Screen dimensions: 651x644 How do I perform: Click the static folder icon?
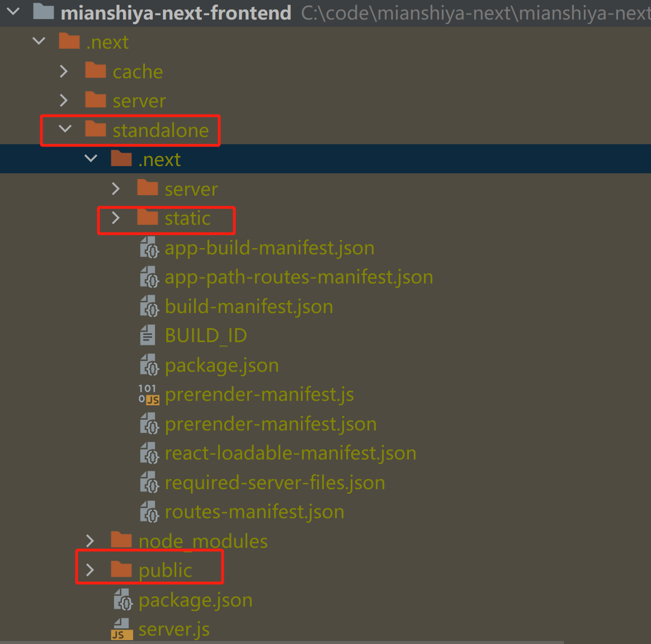148,217
